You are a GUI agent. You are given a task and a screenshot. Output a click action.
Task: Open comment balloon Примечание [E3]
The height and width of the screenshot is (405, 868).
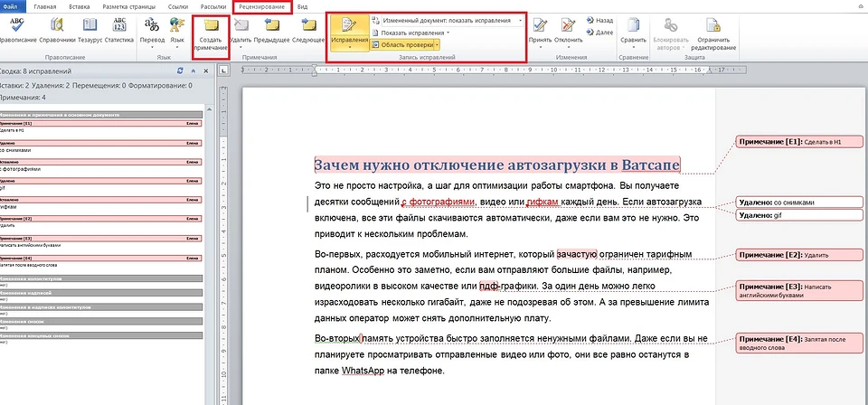798,290
